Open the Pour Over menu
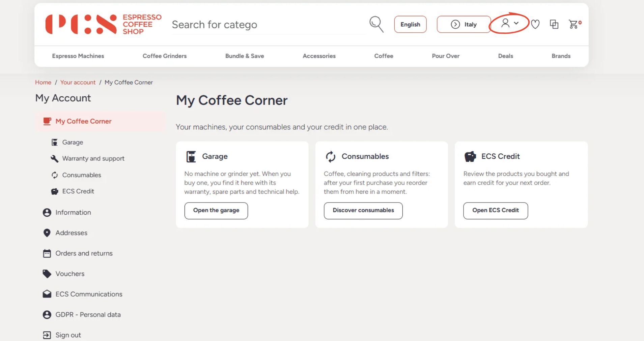 446,56
